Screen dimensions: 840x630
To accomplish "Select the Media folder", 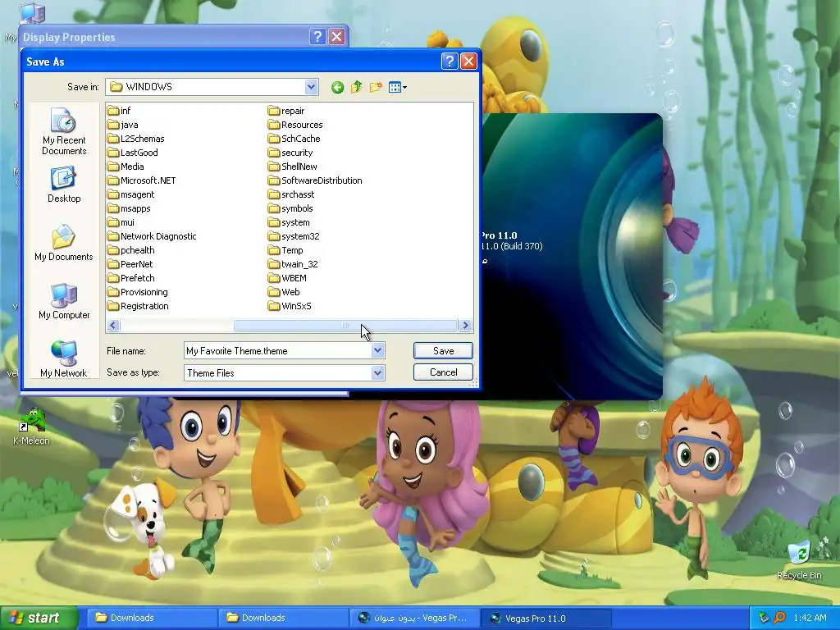I will point(126,166).
